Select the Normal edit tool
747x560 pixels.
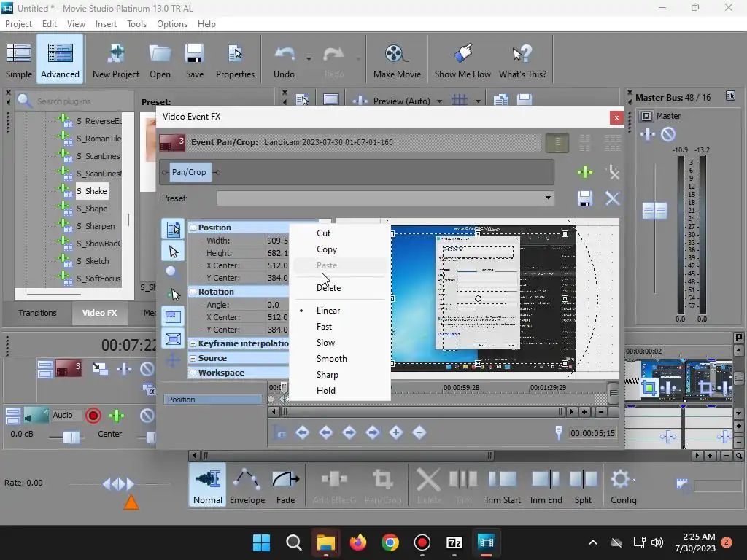[x=208, y=486]
